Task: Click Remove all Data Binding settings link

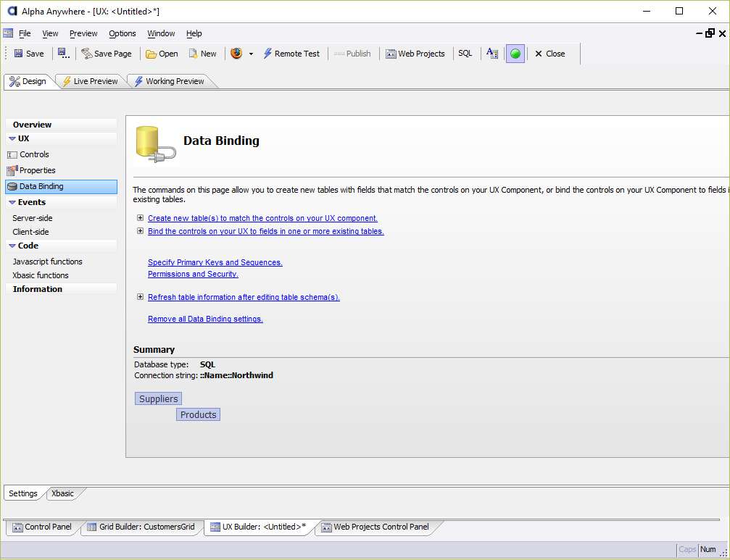Action: click(x=205, y=319)
